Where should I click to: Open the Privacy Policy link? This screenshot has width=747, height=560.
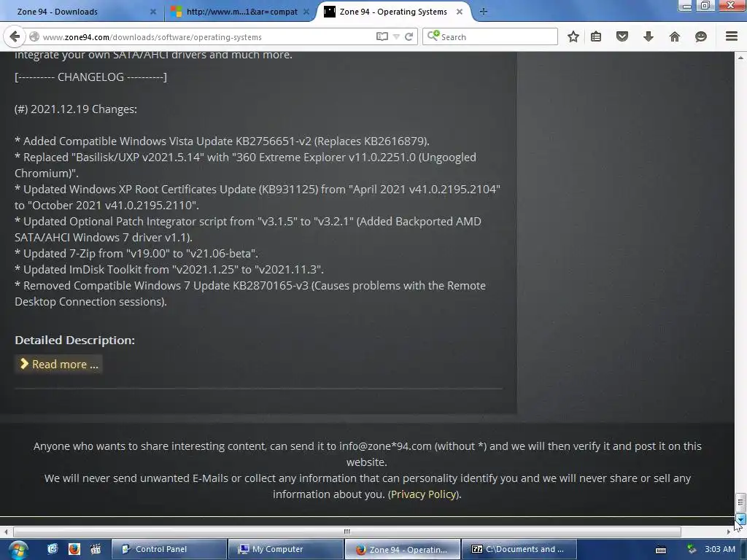[424, 494]
